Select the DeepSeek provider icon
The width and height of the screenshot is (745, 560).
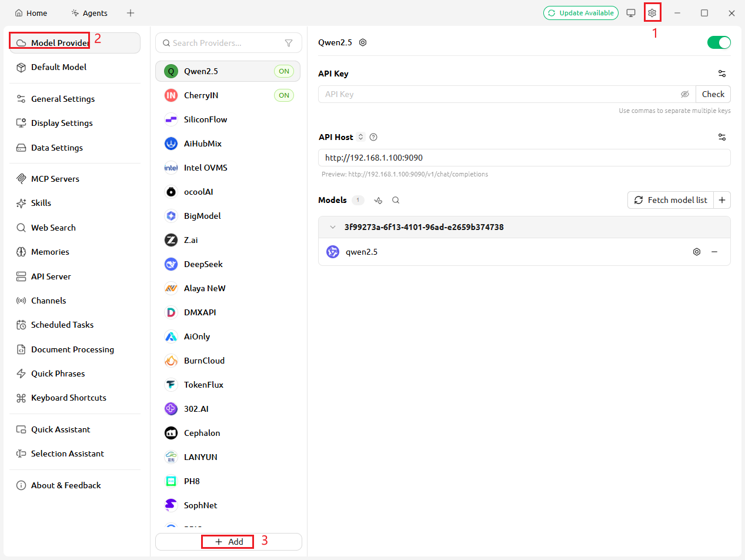click(171, 264)
